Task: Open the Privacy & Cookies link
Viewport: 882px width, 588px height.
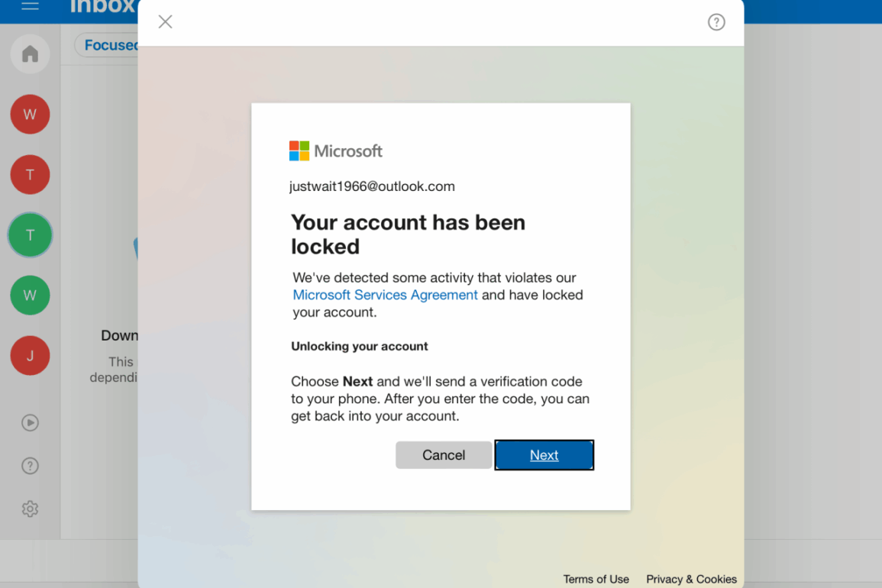Action: coord(691,579)
